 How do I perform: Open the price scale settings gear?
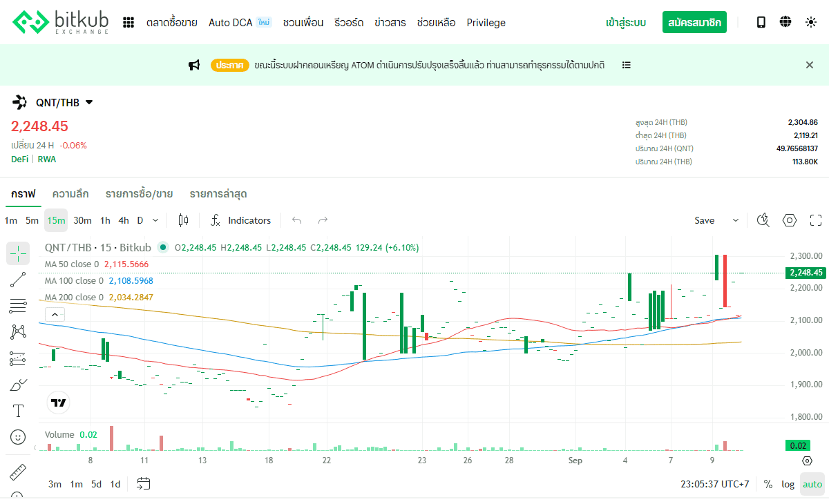807,461
